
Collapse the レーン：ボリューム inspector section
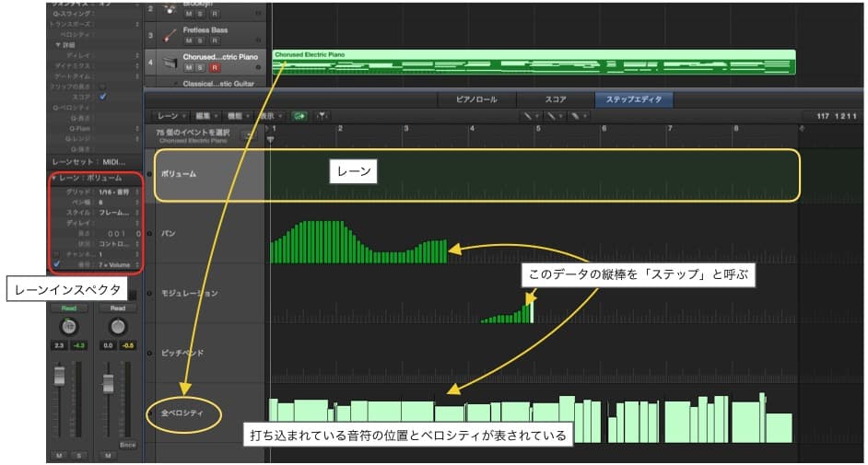(x=53, y=178)
